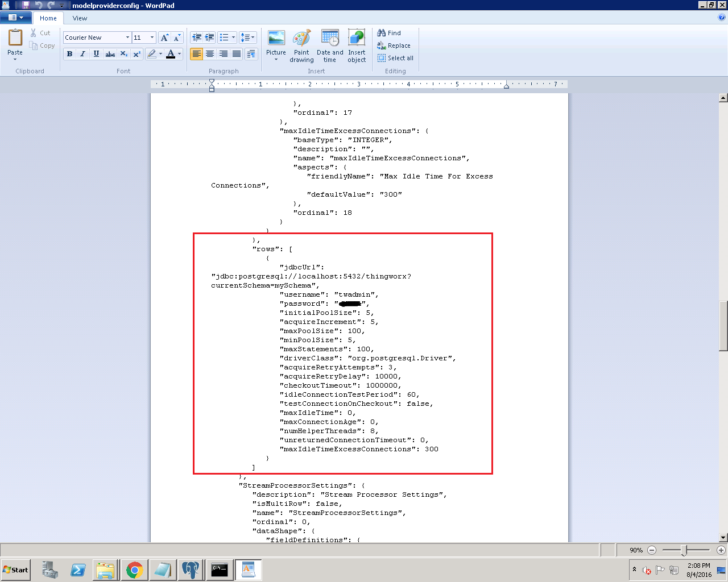This screenshot has height=582, width=728.
Task: Open Command Prompt from the taskbar
Action: pyautogui.click(x=220, y=570)
